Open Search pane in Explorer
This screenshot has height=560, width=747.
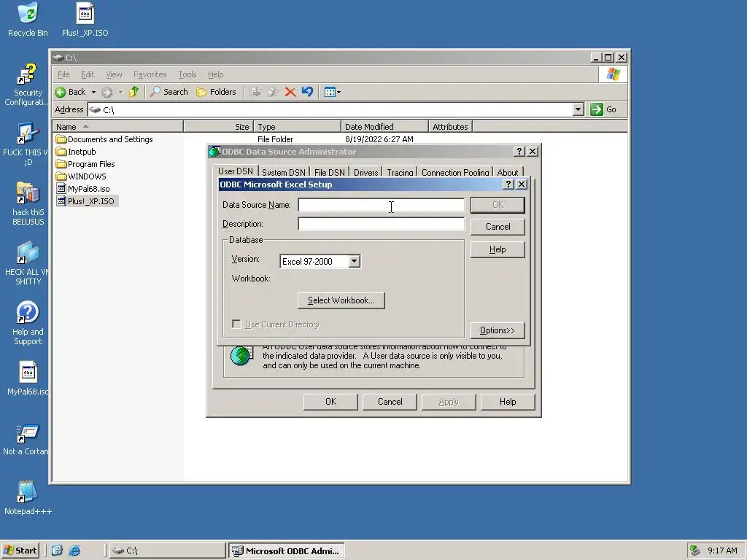(x=169, y=92)
